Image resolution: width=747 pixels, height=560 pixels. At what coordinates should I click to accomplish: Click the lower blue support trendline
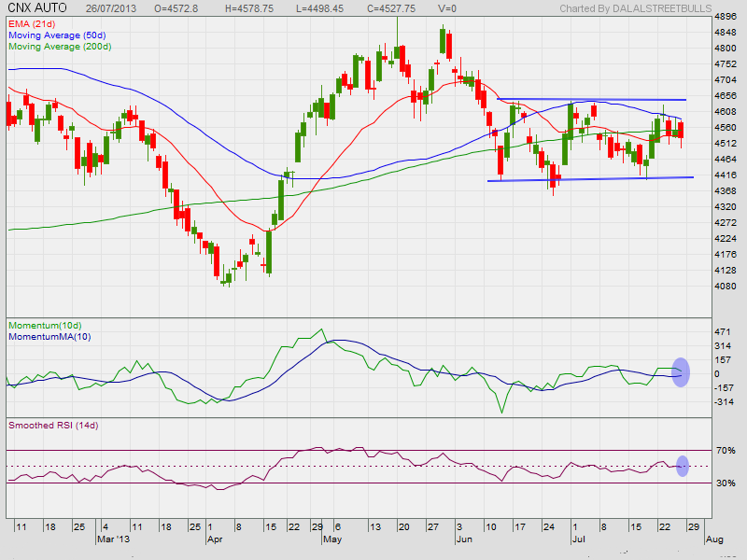(590, 179)
